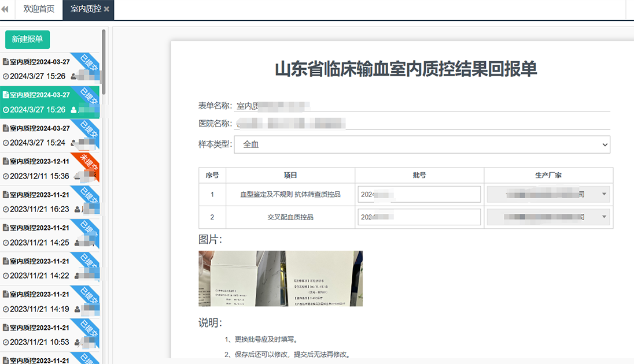Click the uploaded reagent box photo thumbnail
634x364 pixels.
[x=281, y=278]
